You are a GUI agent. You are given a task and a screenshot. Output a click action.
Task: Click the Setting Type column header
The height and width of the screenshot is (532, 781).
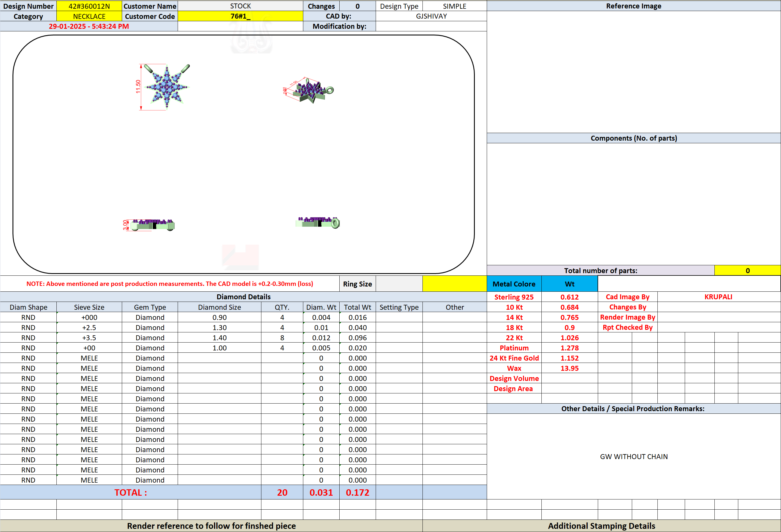point(399,307)
